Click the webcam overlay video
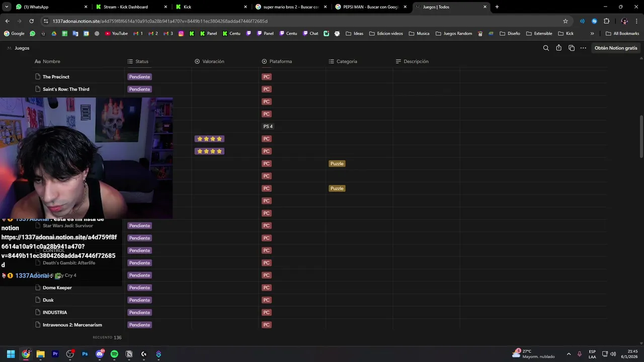 click(86, 158)
